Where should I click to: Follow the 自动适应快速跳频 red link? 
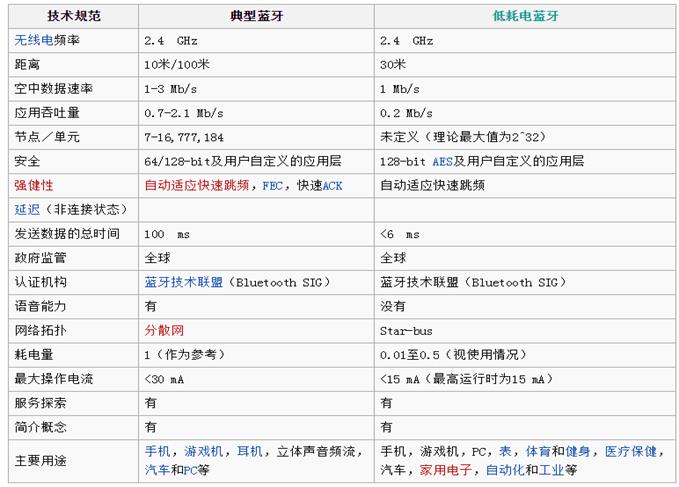coord(197,185)
